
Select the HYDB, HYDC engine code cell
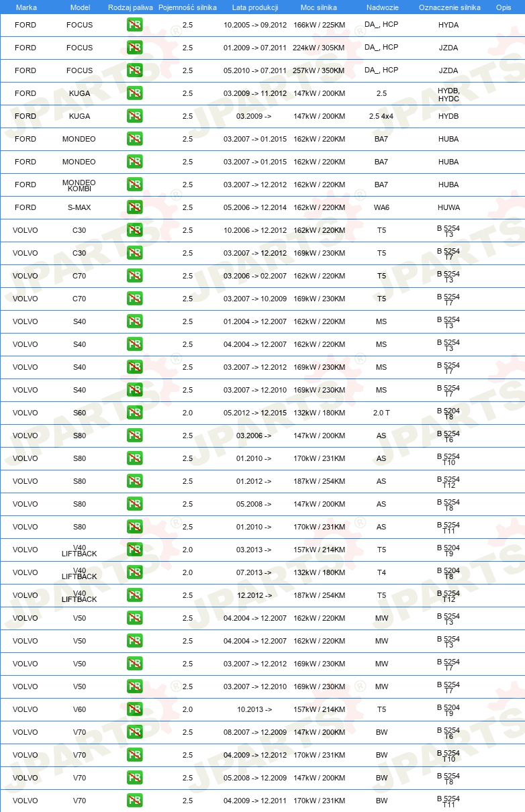tap(448, 94)
